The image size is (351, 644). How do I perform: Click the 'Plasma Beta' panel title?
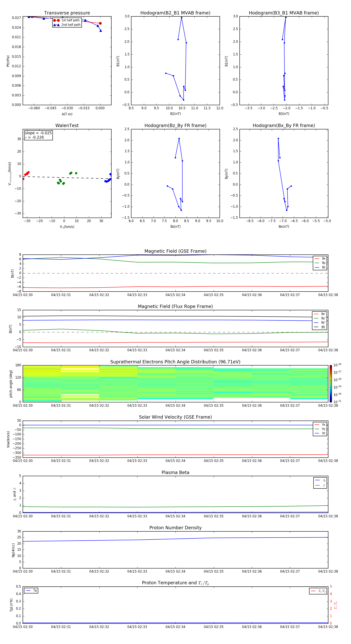tap(175, 472)
